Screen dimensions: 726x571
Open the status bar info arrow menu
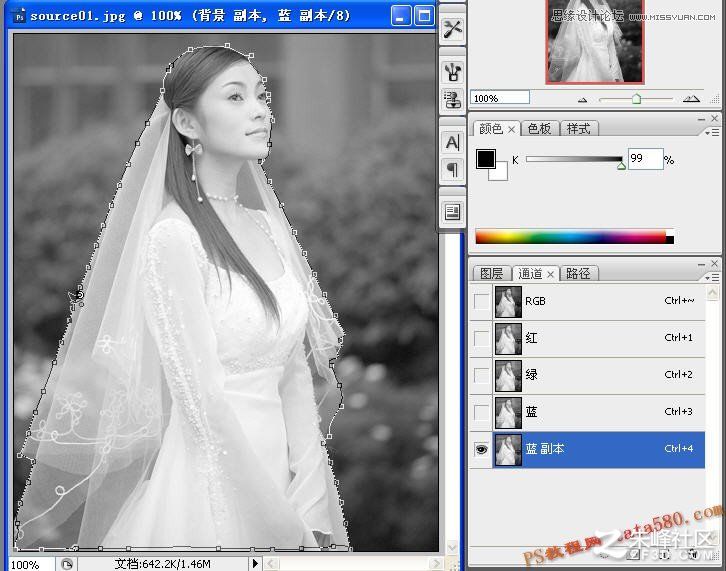pos(255,564)
